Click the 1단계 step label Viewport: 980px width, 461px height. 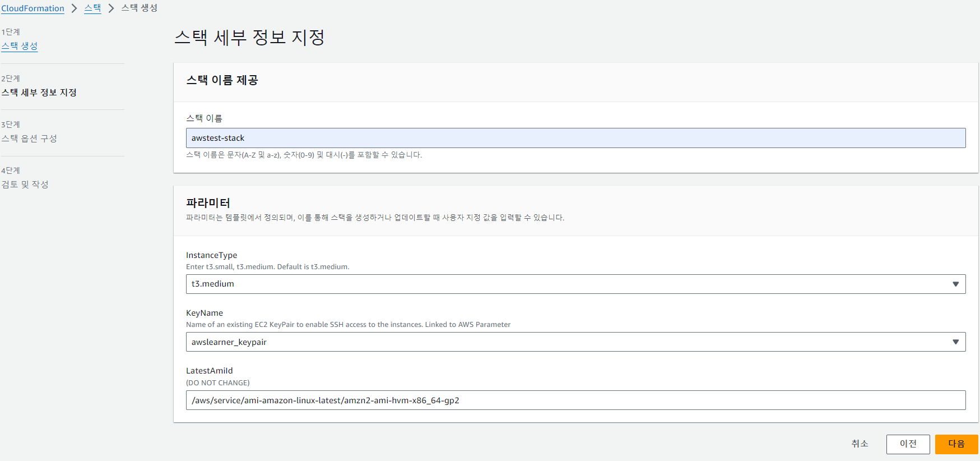11,32
